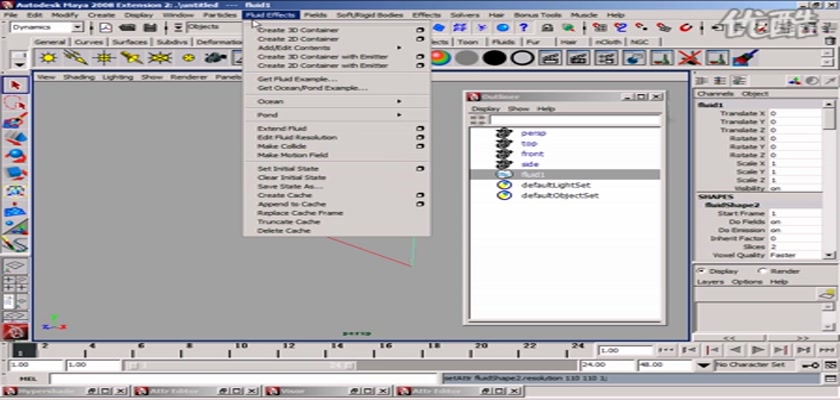
Task: Open the Outliner Show menu
Action: [x=518, y=109]
